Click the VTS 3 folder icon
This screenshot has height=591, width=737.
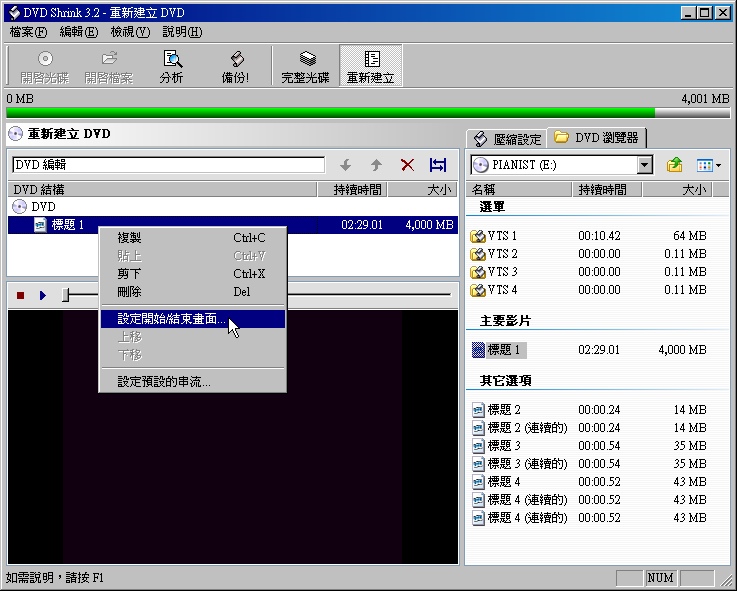pyautogui.click(x=478, y=272)
